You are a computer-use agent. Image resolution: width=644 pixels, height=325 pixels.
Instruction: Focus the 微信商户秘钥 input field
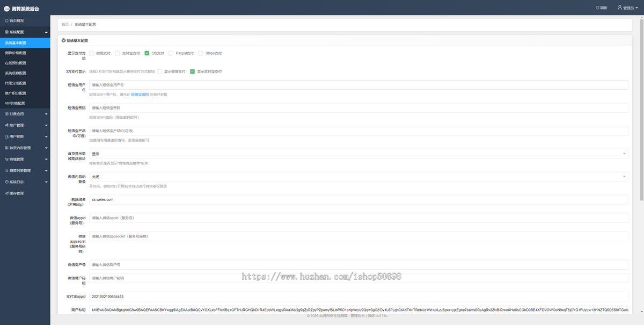[358, 278]
